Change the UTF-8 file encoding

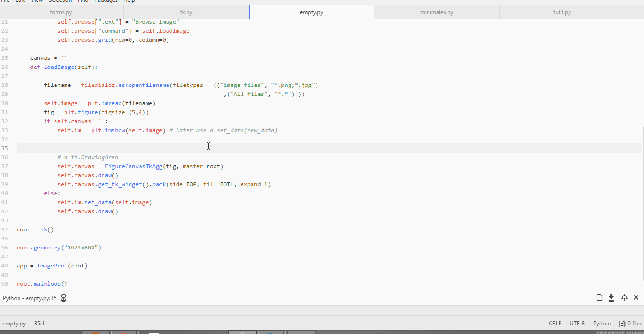pos(577,324)
